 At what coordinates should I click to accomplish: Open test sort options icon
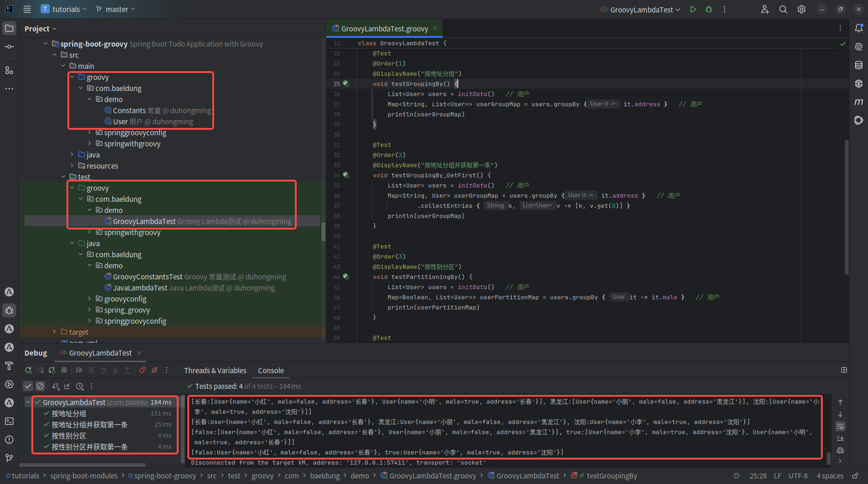click(x=56, y=386)
